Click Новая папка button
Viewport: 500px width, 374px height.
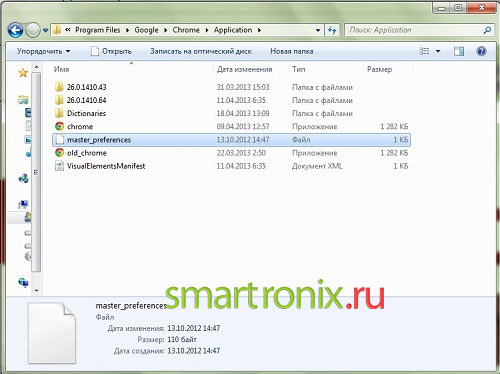pos(292,51)
